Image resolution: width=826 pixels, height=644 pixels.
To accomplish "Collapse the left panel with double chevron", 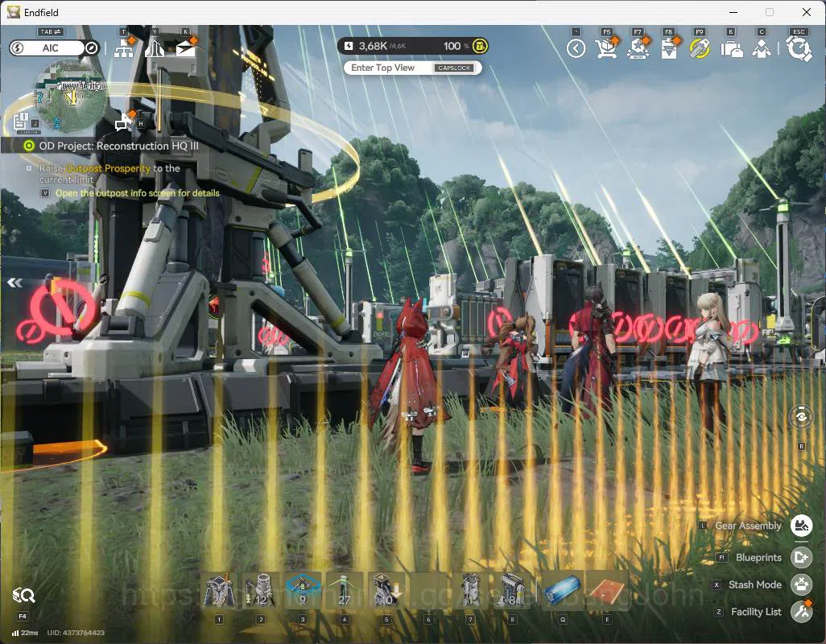I will click(14, 283).
